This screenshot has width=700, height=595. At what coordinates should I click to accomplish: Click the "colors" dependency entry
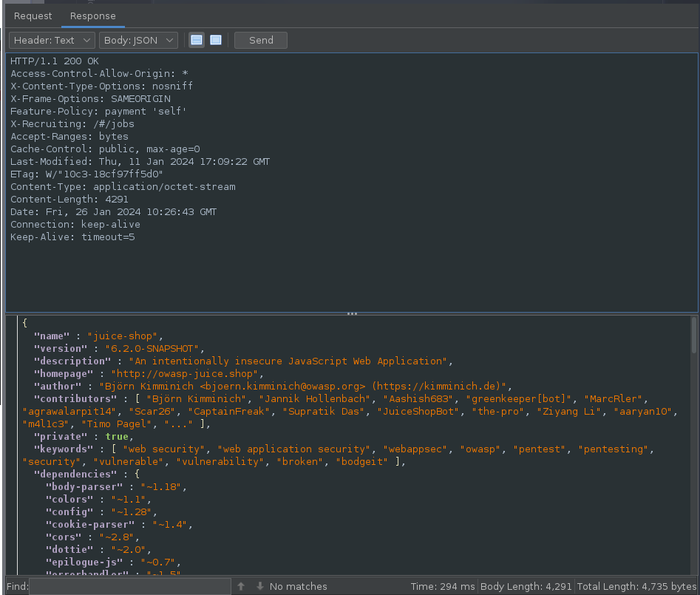coord(98,499)
